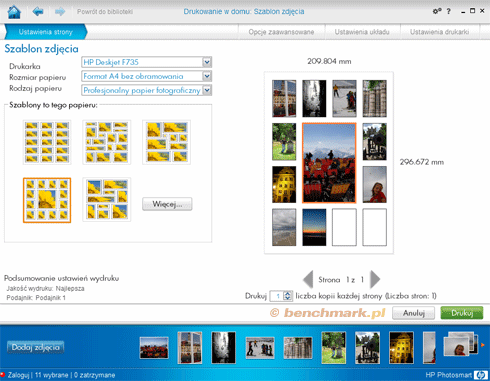The width and height of the screenshot is (490, 381).
Task: Click the forward arrow icon
Action: point(60,12)
